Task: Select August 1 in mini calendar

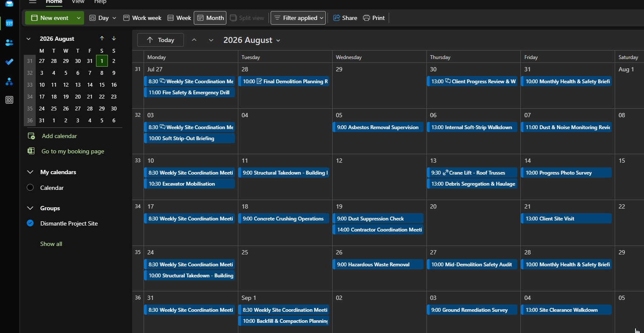Action: (x=102, y=61)
